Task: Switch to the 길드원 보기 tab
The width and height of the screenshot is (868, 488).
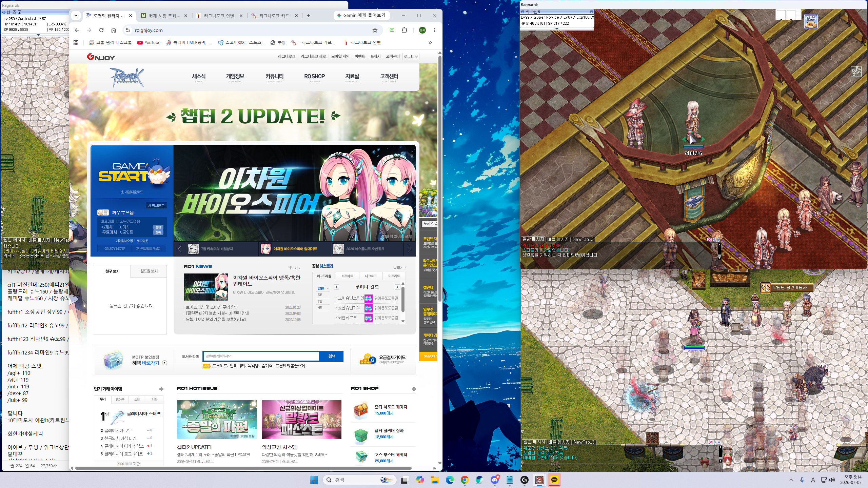Action: (x=149, y=271)
